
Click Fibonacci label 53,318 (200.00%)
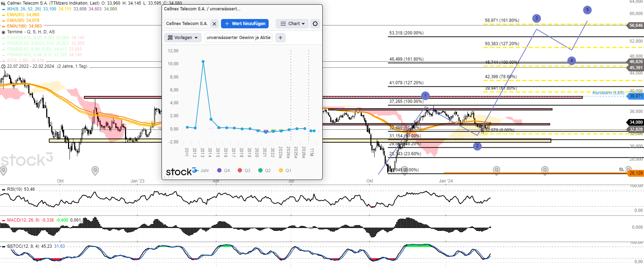(406, 33)
